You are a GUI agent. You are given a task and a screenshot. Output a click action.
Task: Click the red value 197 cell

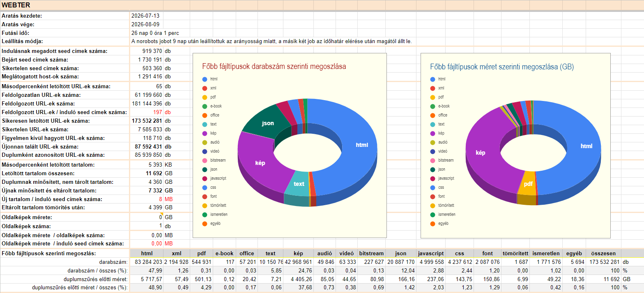146,112
